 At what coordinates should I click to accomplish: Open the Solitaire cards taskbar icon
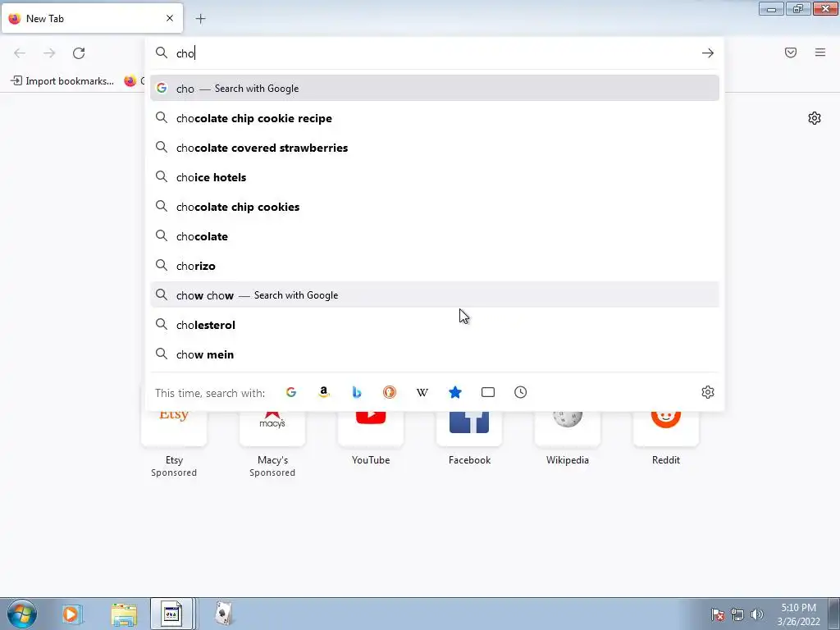click(223, 614)
